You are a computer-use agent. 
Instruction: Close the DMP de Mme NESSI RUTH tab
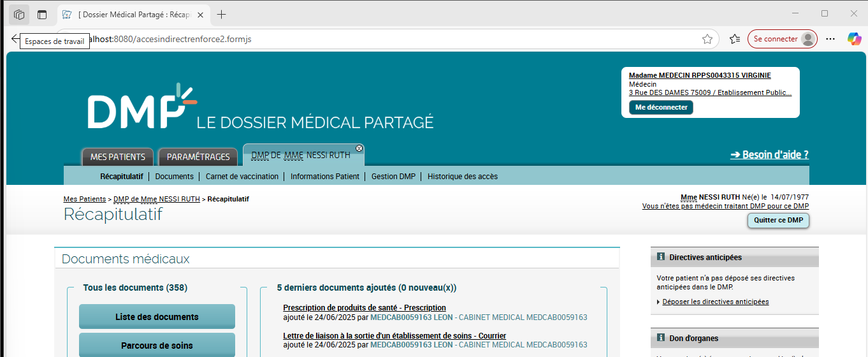pos(359,148)
